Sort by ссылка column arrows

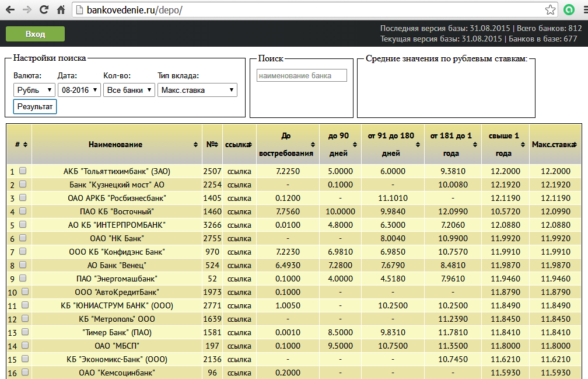tap(250, 144)
